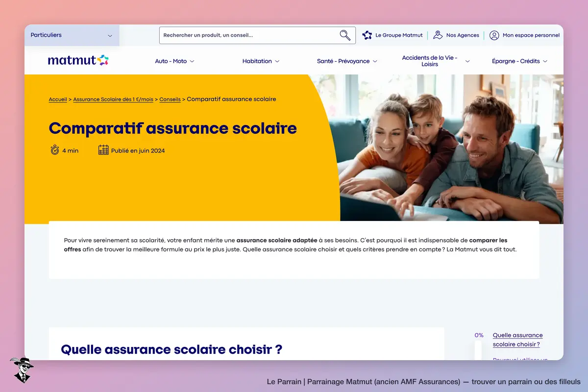The height and width of the screenshot is (392, 588).
Task: Click the Publié en juin 2024 text
Action: 138,150
